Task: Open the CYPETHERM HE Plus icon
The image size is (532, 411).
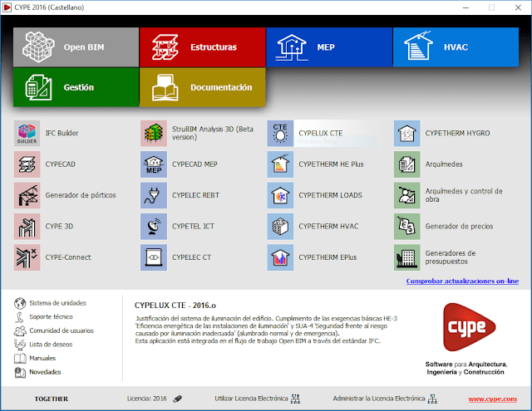Action: click(x=280, y=164)
